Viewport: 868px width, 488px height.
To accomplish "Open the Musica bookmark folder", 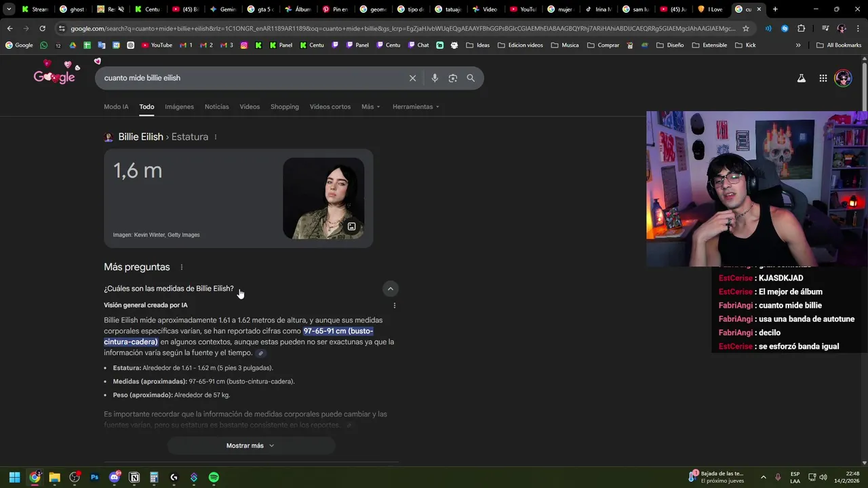I will point(565,45).
